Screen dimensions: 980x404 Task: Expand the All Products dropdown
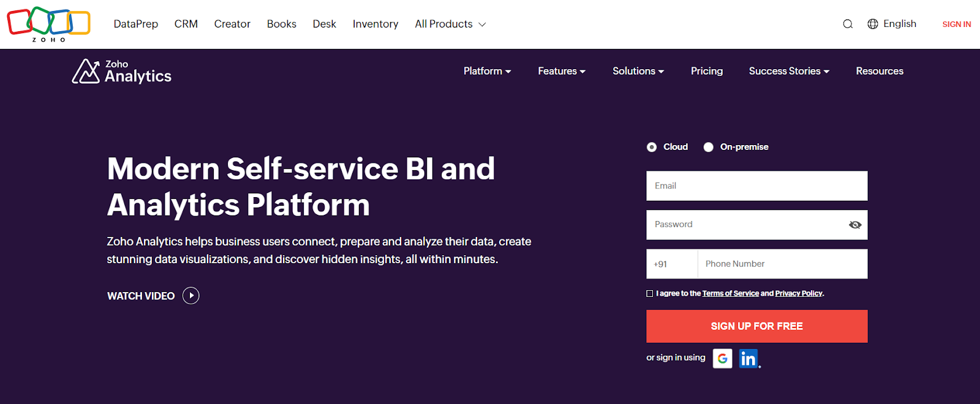450,24
